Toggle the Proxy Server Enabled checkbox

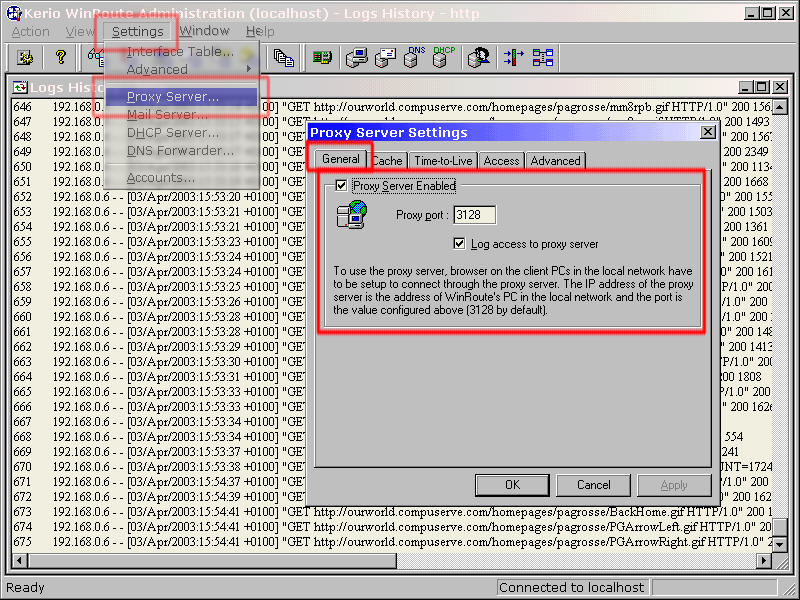point(341,186)
